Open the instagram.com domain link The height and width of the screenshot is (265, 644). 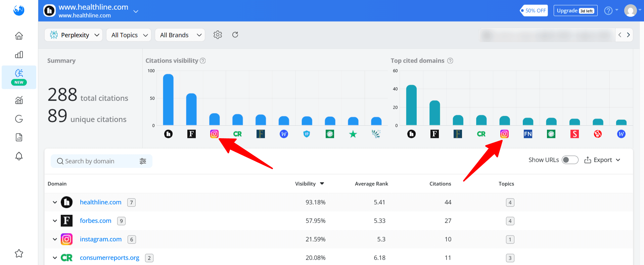click(101, 239)
